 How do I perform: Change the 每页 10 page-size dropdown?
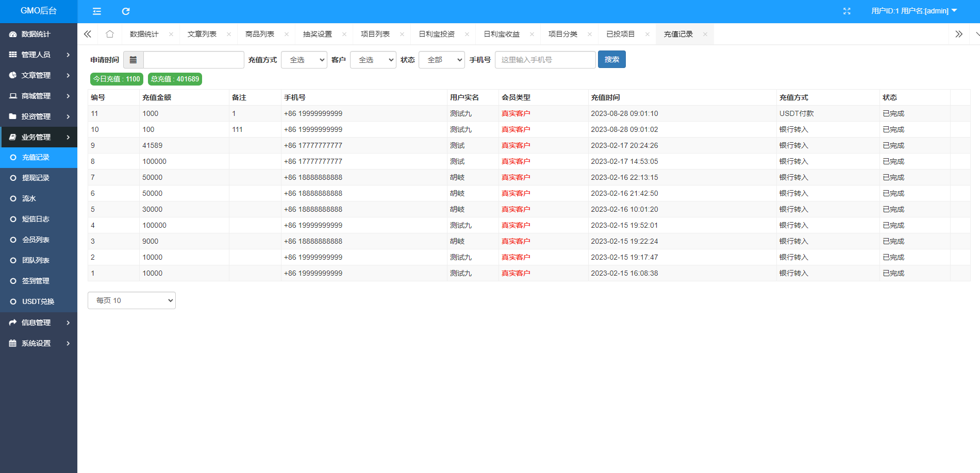click(131, 300)
